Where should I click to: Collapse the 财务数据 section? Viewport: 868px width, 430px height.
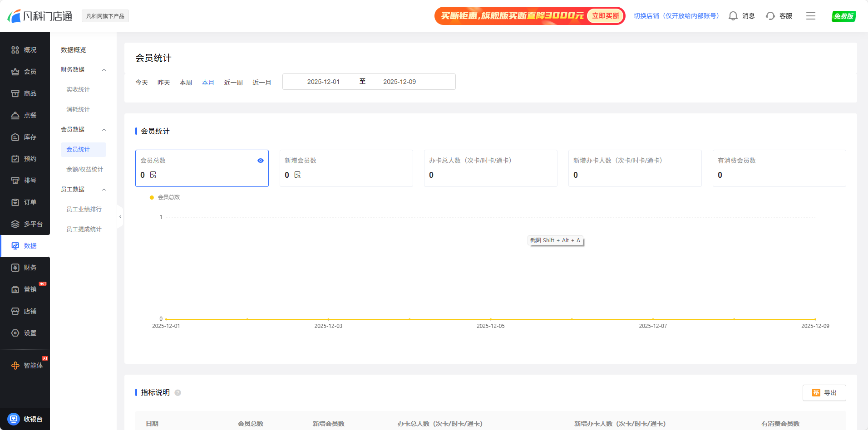[104, 69]
